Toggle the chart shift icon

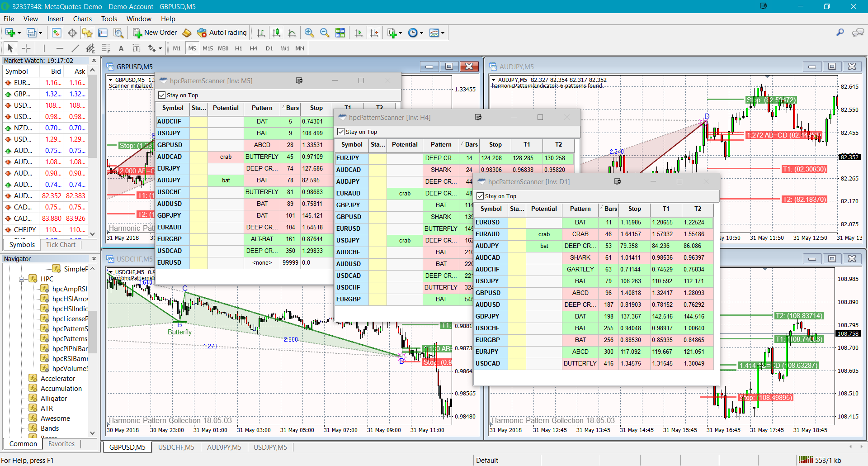coord(374,33)
